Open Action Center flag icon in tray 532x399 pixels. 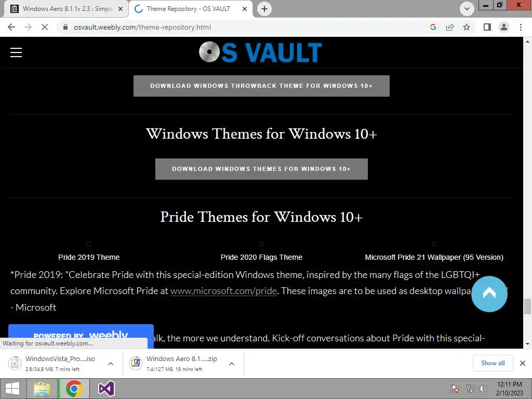click(x=455, y=389)
